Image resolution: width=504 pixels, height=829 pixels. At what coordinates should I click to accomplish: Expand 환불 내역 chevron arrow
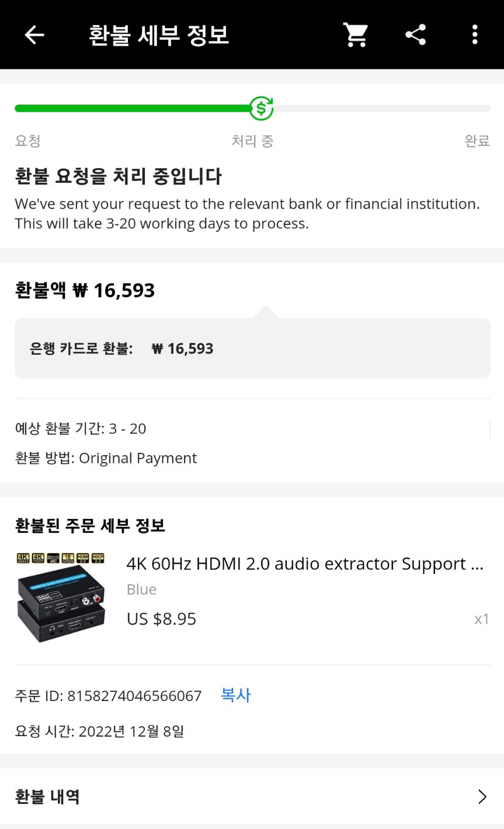coord(482,797)
